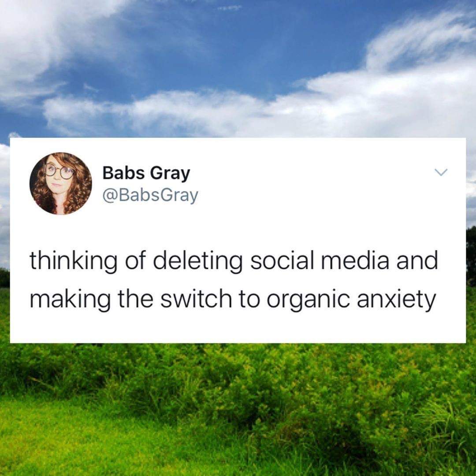Click the word "making" in the tweet
The height and width of the screenshot is (476, 476).
point(70,299)
